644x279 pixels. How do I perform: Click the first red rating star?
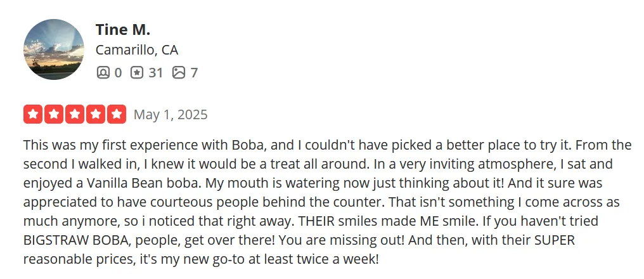33,114
